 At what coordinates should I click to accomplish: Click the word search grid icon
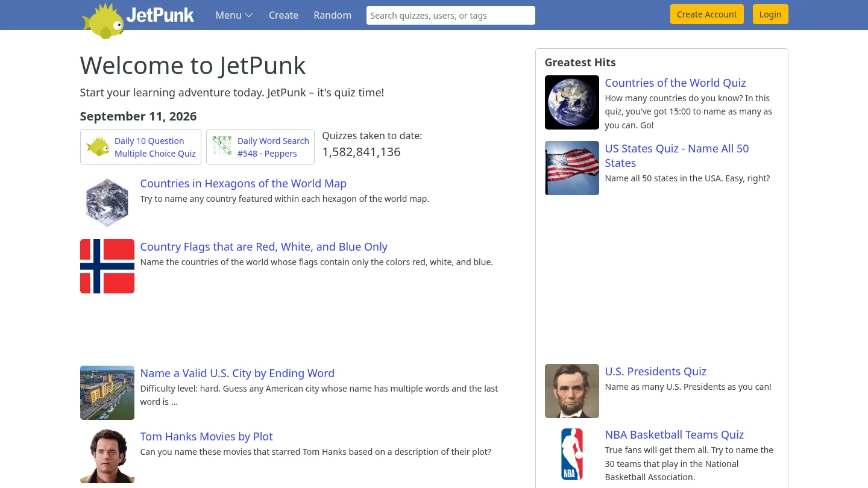tap(222, 146)
